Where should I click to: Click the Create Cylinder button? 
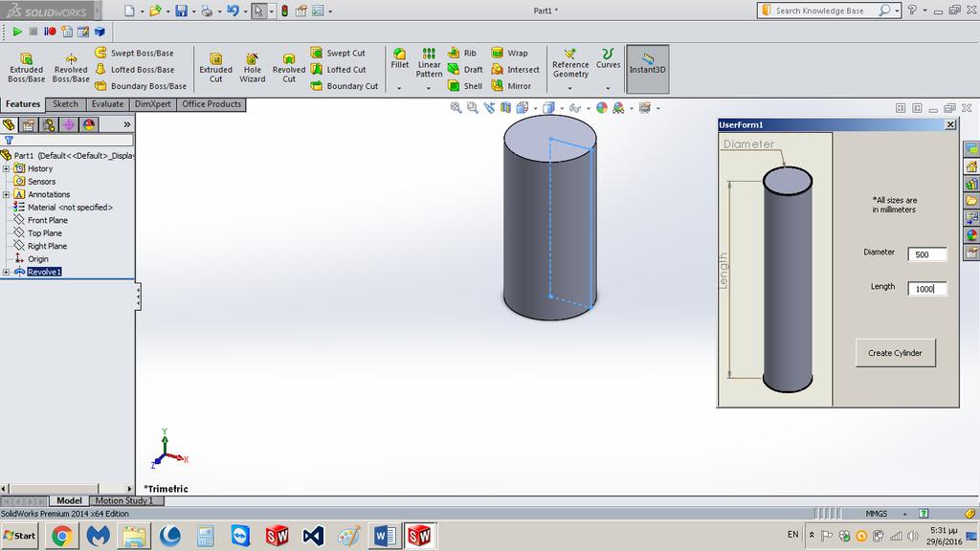(x=895, y=353)
